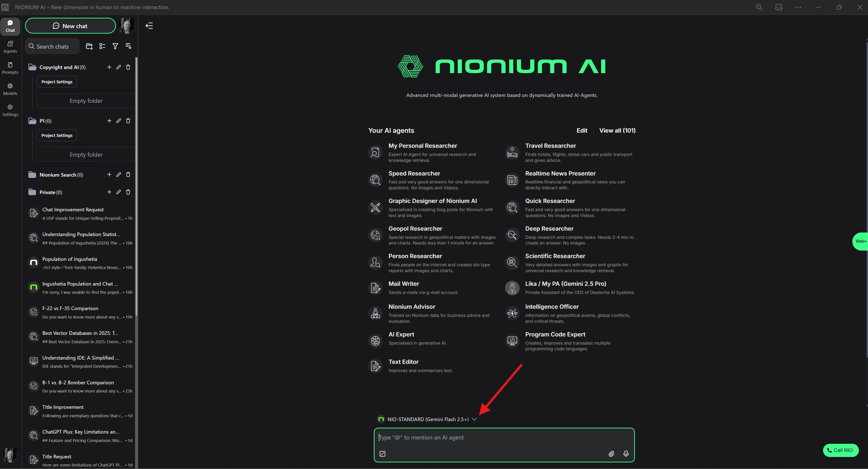Open the Agents panel in the sidebar
868x469 pixels.
[x=10, y=47]
